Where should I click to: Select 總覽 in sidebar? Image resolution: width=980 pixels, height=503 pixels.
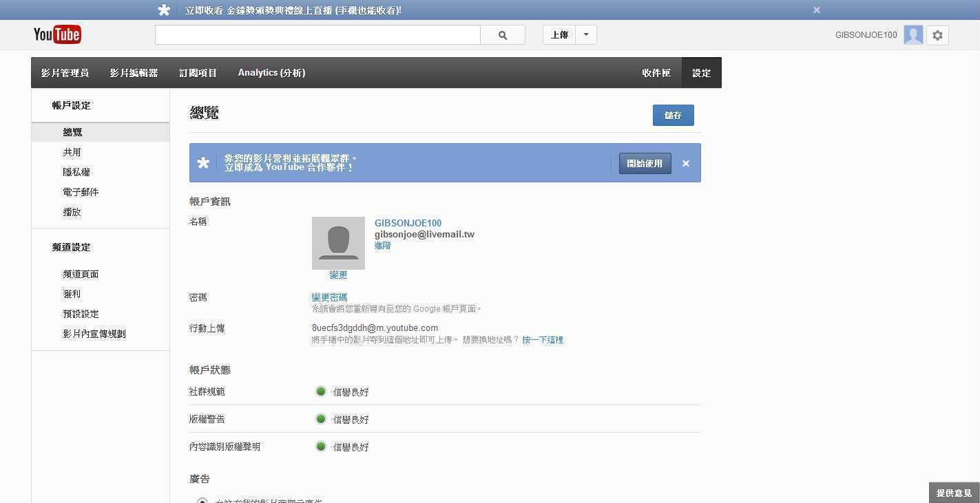click(101, 132)
